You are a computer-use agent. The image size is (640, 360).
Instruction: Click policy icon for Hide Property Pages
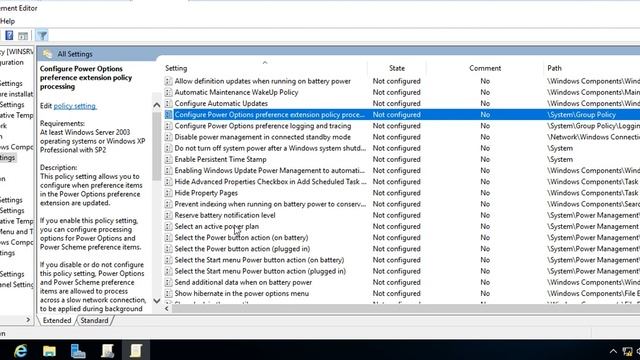click(x=168, y=193)
